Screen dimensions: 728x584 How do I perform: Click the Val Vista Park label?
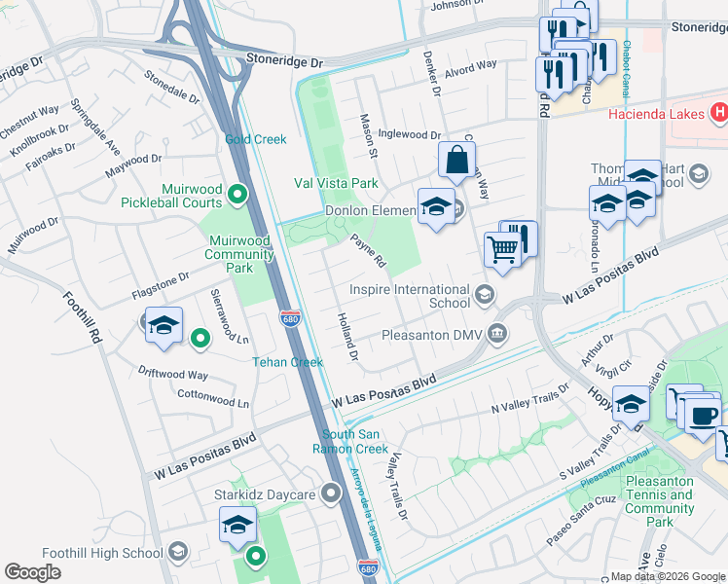click(x=336, y=183)
